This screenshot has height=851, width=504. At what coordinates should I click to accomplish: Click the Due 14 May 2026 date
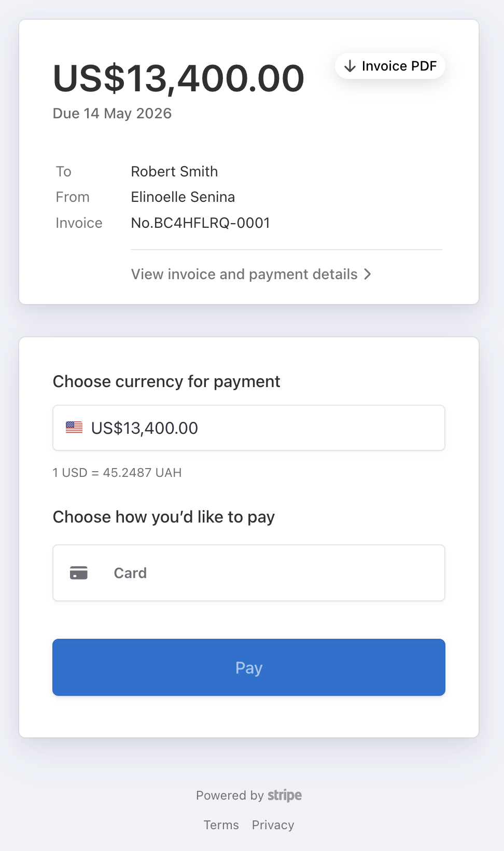[112, 114]
